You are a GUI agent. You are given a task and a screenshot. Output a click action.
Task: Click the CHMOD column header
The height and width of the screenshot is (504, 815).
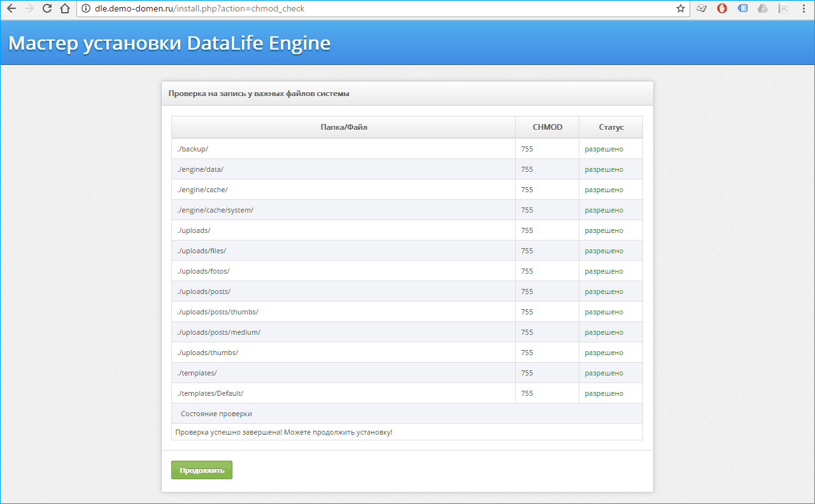547,127
